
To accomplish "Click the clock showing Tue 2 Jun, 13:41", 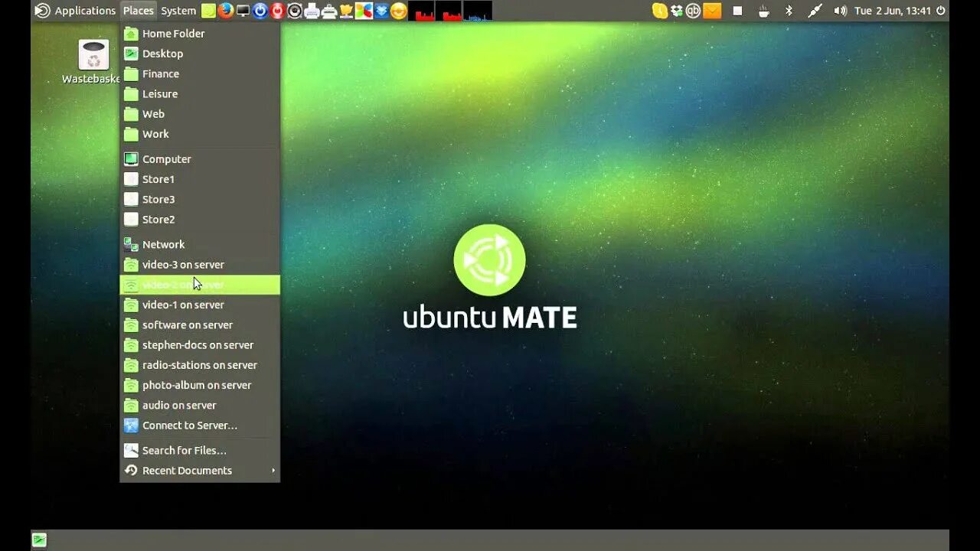I will click(x=893, y=11).
